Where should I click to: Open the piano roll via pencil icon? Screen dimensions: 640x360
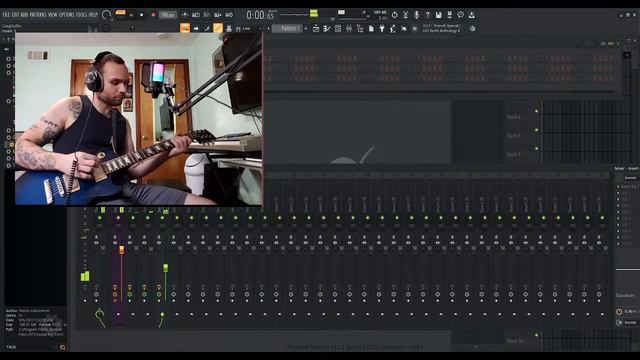point(327,29)
